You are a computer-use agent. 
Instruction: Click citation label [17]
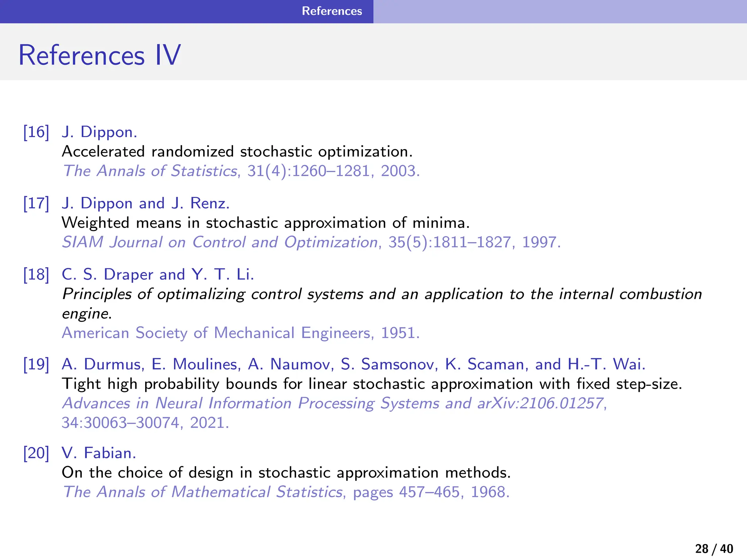pyautogui.click(x=36, y=203)
